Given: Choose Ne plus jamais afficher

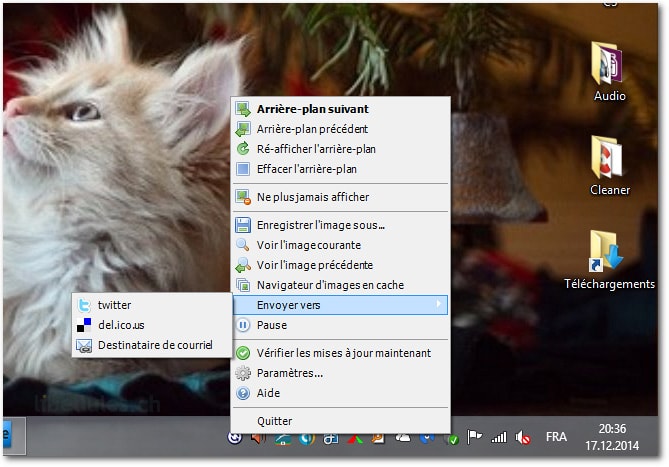Looking at the screenshot, I should tap(340, 197).
